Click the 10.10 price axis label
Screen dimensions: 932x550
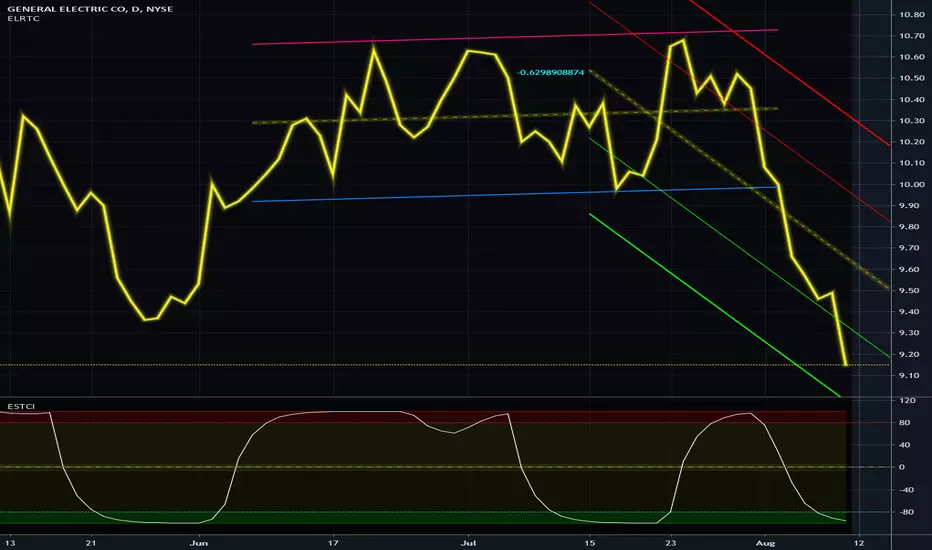911,163
